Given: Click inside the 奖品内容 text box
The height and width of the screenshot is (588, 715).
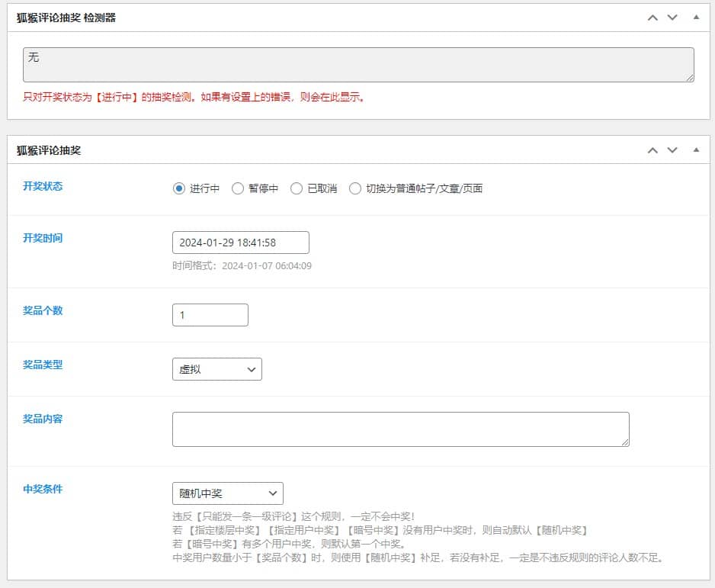Looking at the screenshot, I should (x=400, y=429).
